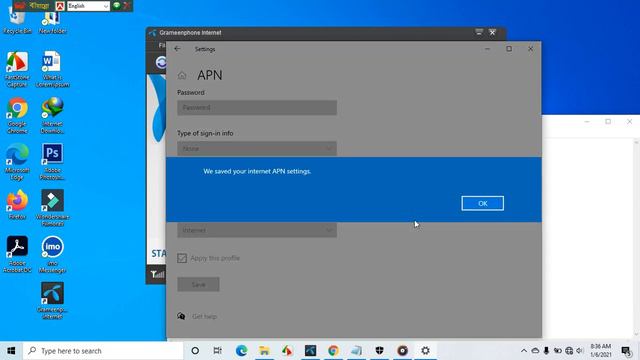Launch Firefox from the desktop
The image size is (640, 360).
click(x=17, y=205)
